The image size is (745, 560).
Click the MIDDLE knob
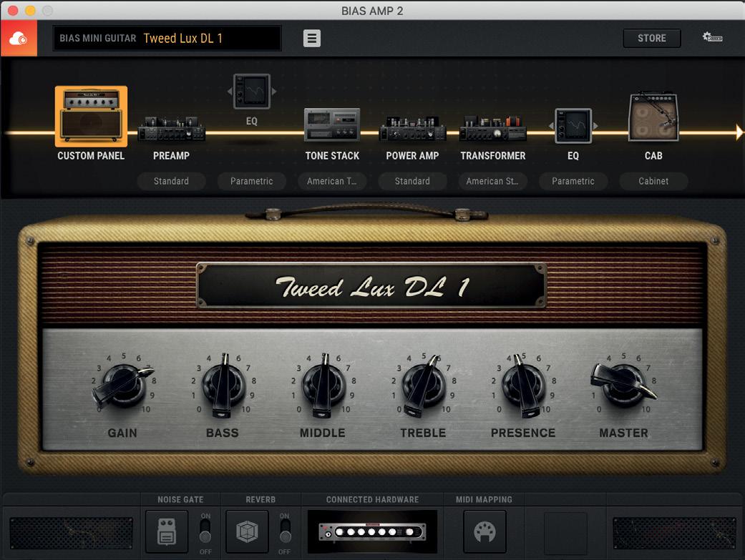(x=324, y=385)
